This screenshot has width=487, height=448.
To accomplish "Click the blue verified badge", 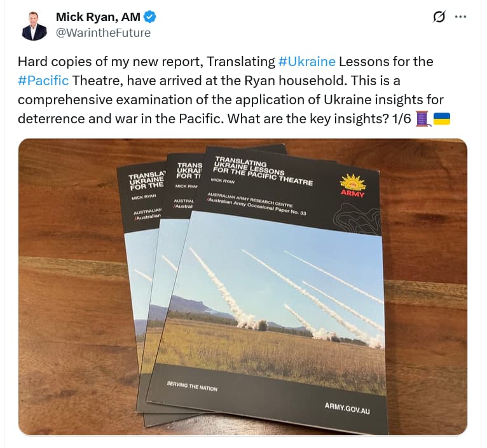I will point(150,17).
